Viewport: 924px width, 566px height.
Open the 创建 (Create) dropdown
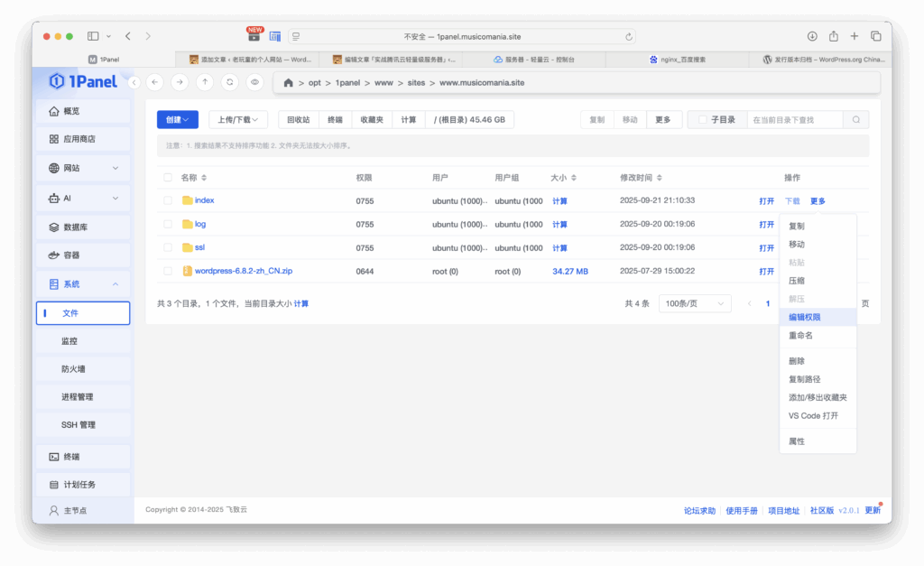tap(177, 119)
